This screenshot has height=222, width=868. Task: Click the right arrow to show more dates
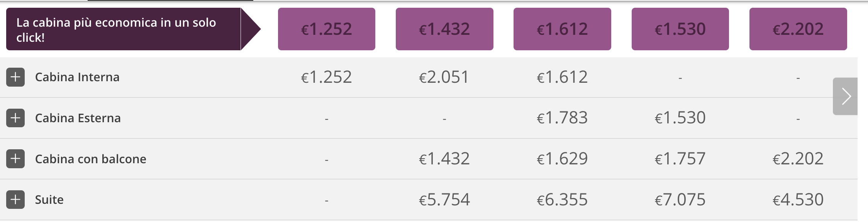pos(845,96)
